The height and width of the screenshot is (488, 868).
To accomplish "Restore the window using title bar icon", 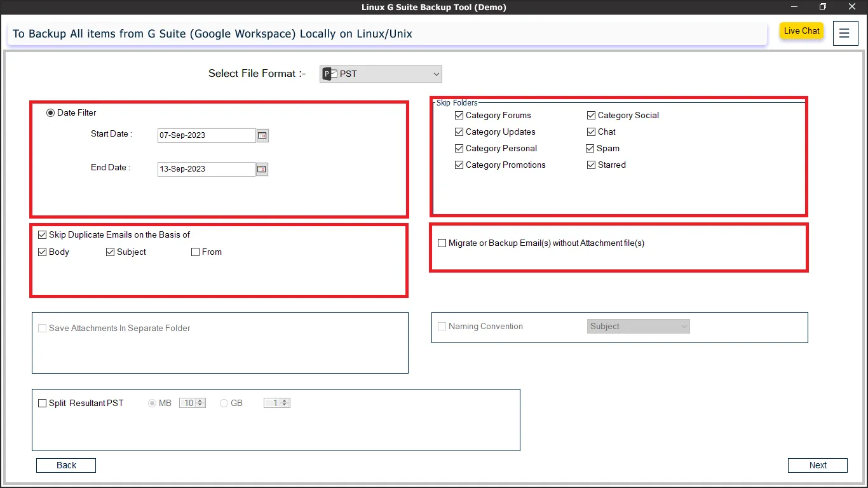I will pos(823,7).
